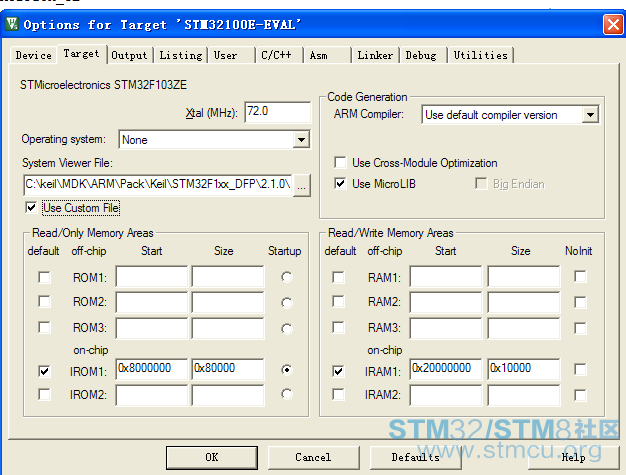The width and height of the screenshot is (626, 475).
Task: Click the System Viewer File path field
Action: tap(158, 184)
